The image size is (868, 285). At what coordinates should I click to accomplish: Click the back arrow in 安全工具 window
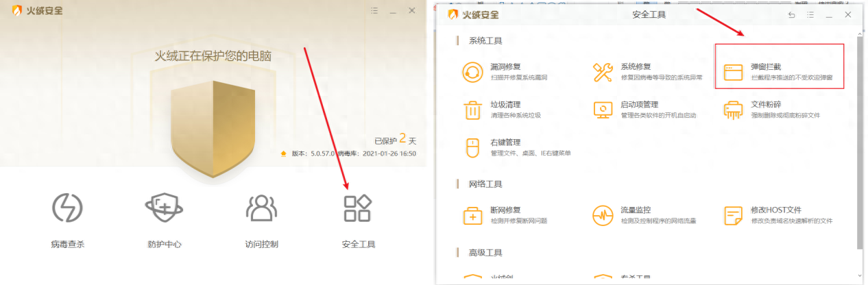pyautogui.click(x=792, y=15)
